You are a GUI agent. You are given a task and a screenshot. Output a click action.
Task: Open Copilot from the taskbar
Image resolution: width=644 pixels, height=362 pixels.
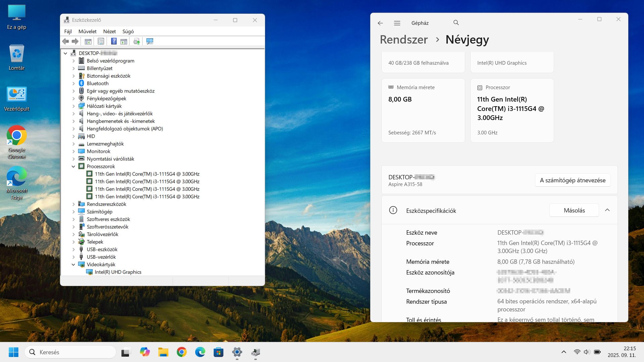145,352
